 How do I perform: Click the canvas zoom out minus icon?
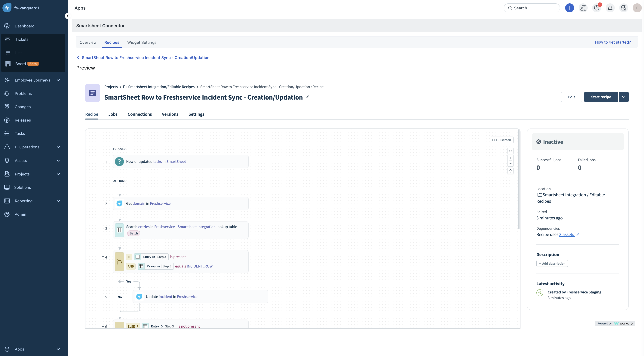510,164
